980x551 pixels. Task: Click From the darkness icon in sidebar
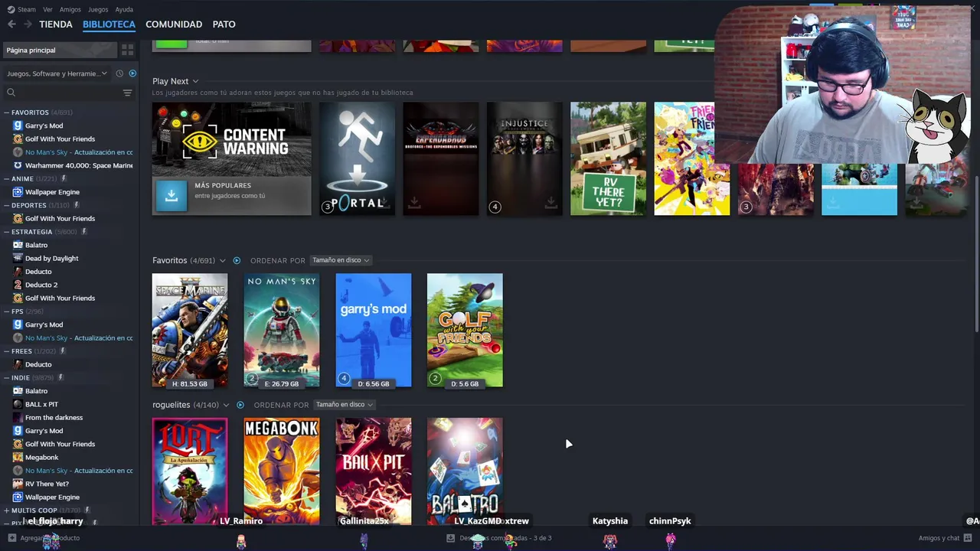(x=18, y=418)
